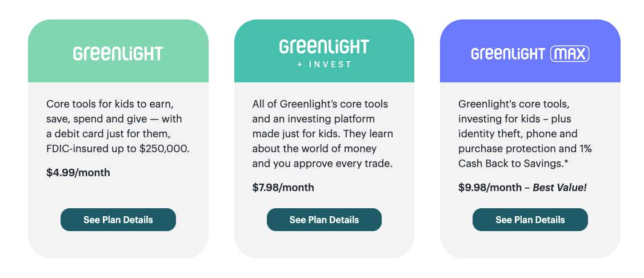Click the MAX badge on the purple header

click(x=569, y=54)
